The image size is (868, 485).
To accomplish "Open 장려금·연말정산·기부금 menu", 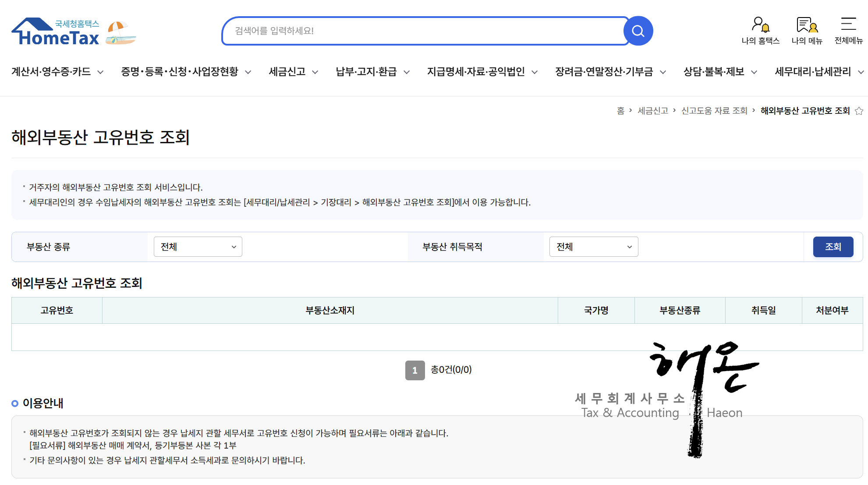I will 610,72.
